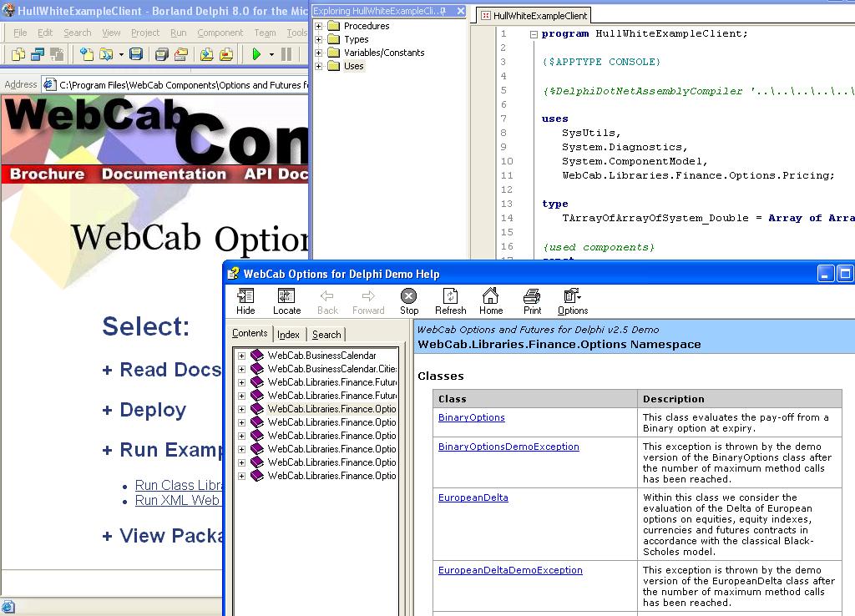
Task: Click the + Read Docs heading
Action: tap(161, 370)
